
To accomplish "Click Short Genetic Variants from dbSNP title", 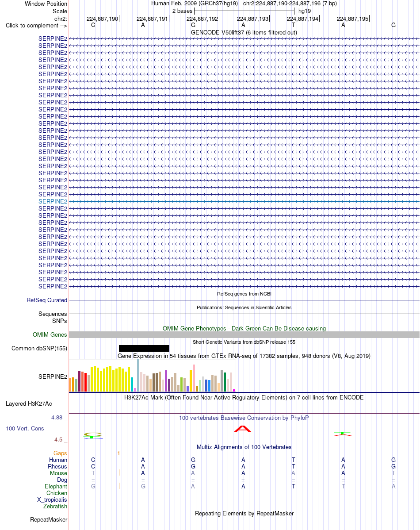I will pyautogui.click(x=244, y=342).
